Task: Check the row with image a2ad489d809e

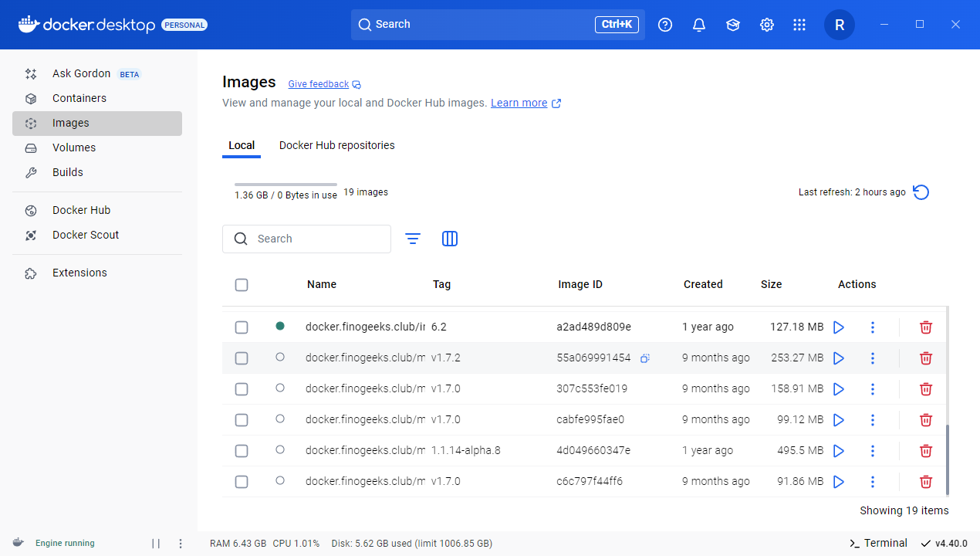Action: click(242, 327)
